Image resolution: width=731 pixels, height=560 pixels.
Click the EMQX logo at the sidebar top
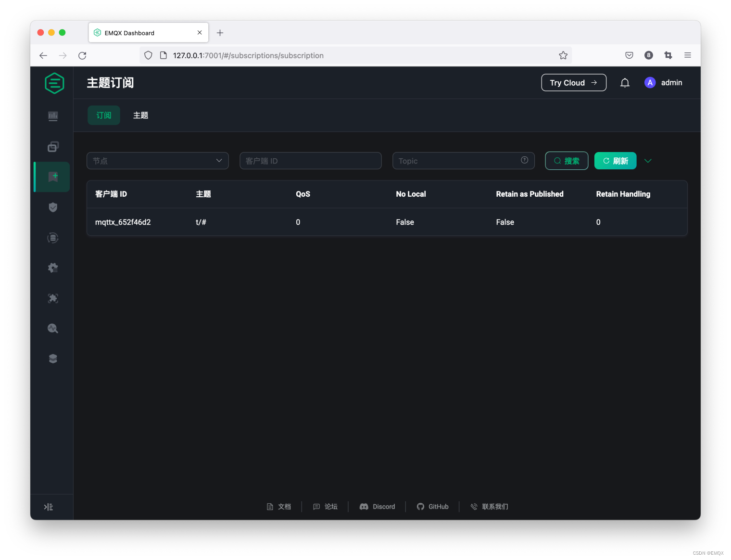(54, 83)
